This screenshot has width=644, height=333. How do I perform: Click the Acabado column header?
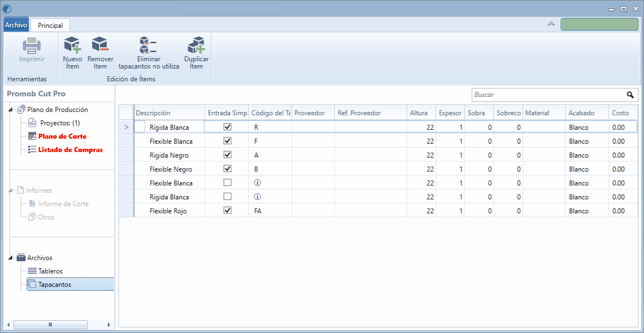tap(587, 112)
